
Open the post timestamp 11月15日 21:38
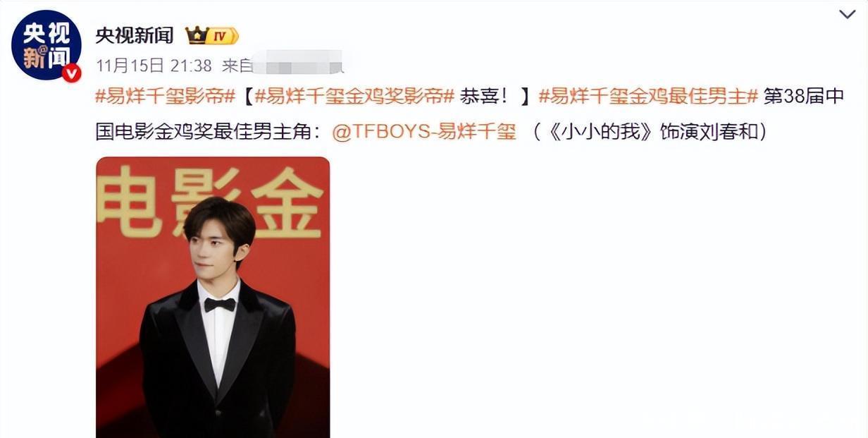click(x=154, y=66)
